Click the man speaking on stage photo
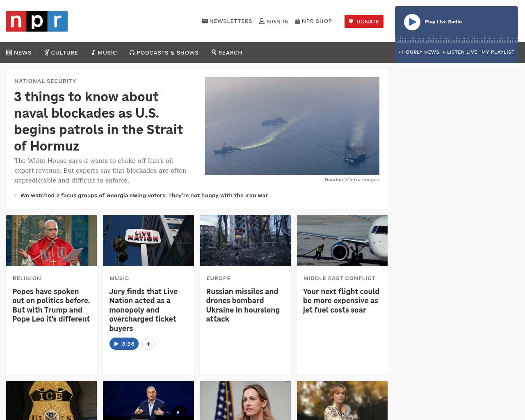525x420 pixels. click(148, 400)
